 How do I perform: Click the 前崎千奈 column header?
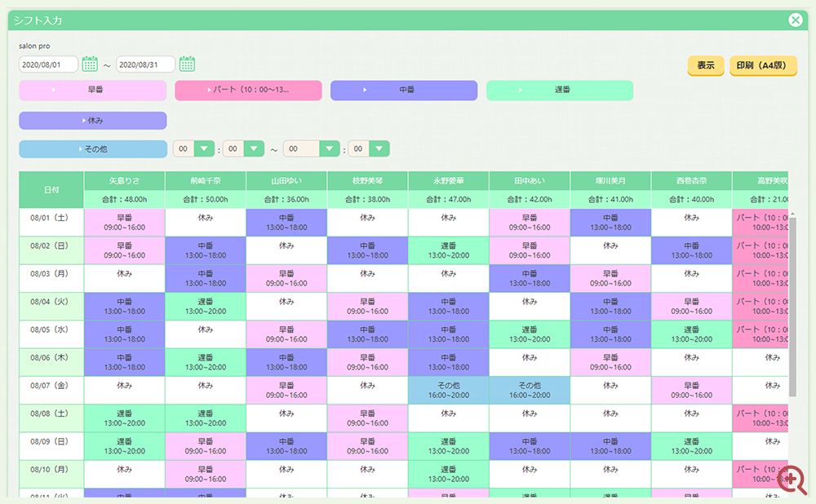pos(206,180)
